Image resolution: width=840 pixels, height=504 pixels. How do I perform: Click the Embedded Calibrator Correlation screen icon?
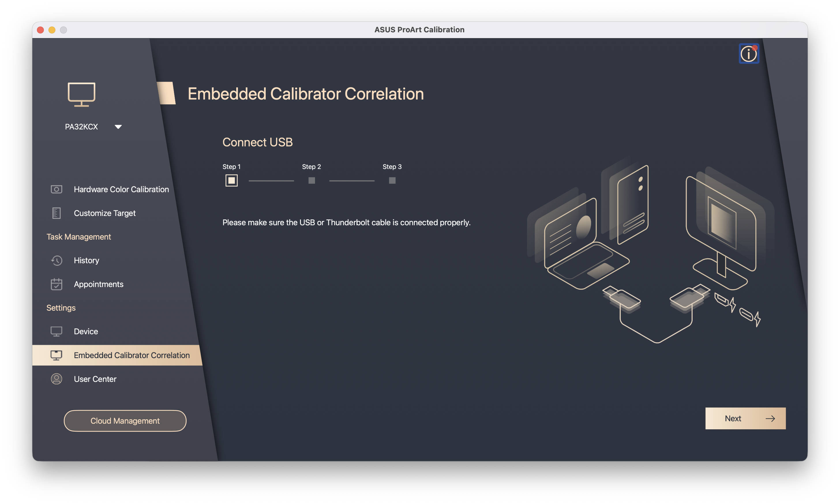click(56, 355)
